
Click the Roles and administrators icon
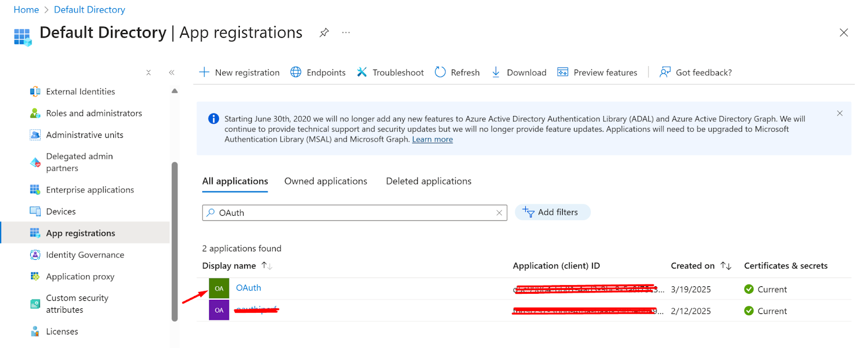(35, 113)
